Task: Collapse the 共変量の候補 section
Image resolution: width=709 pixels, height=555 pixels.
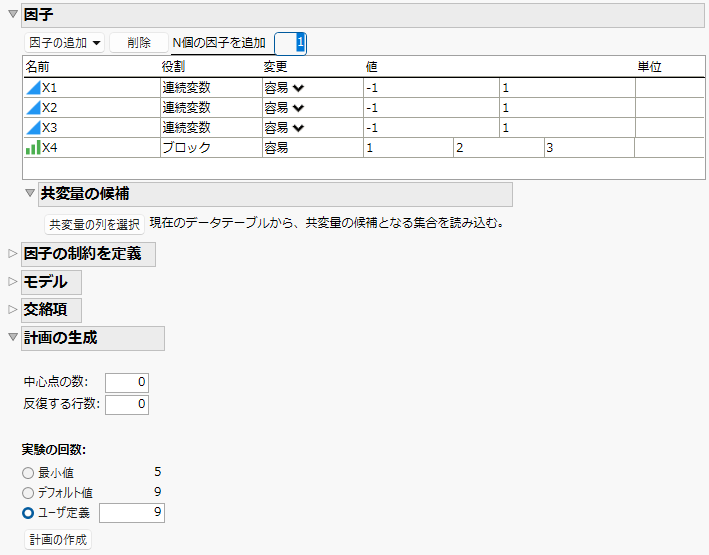Action: click(30, 193)
